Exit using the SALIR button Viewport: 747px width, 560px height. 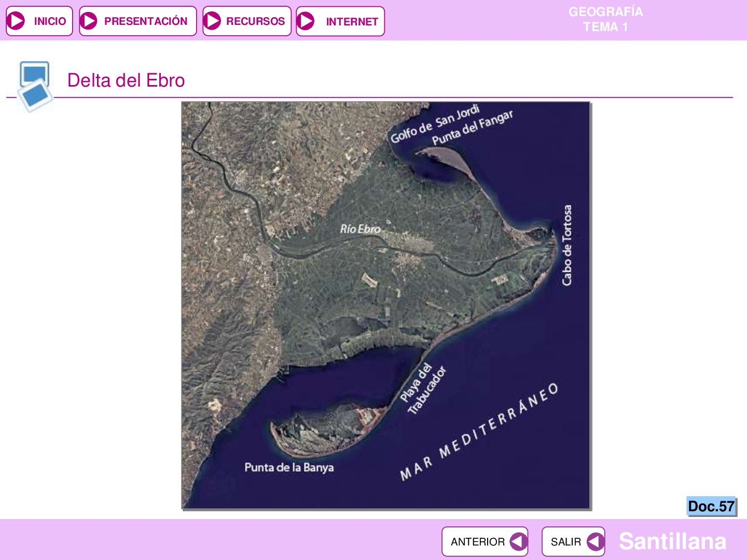tap(573, 542)
